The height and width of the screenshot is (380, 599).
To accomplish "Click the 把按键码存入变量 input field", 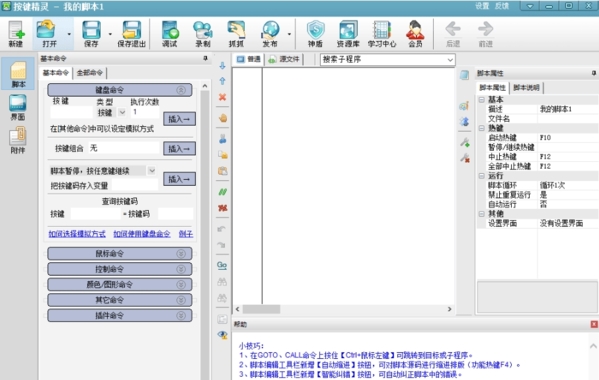I will coord(134,185).
